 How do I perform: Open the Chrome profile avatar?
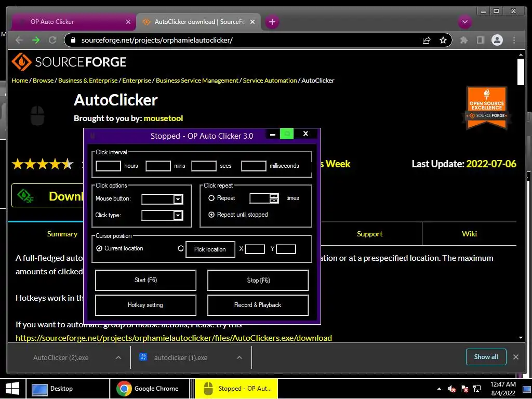point(497,40)
